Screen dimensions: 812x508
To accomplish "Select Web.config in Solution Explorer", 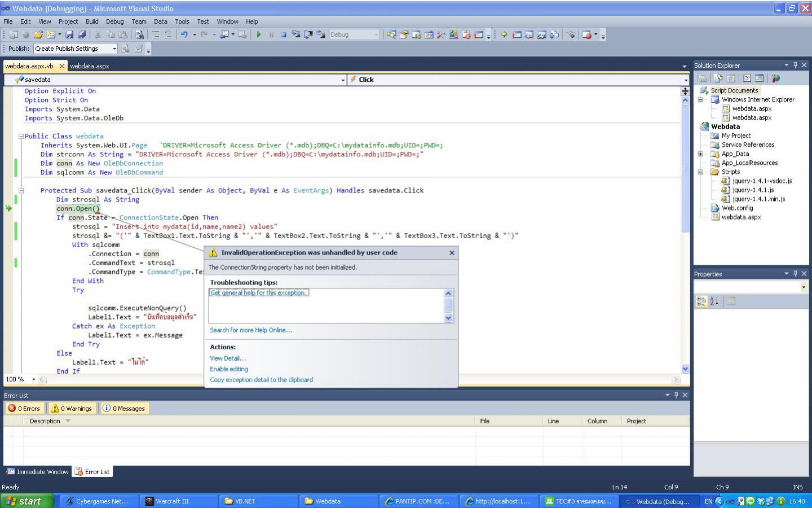I will (737, 208).
